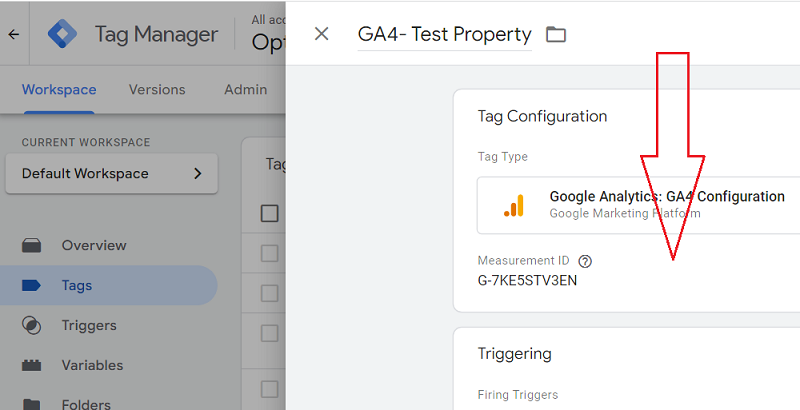Toggle the select-all tags checkbox
This screenshot has width=800, height=410.
point(269,213)
